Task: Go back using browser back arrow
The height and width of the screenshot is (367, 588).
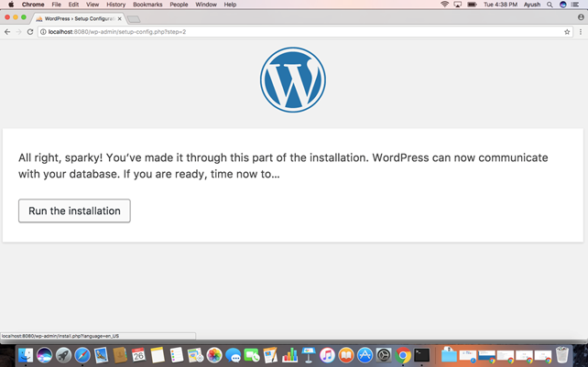Action: tap(7, 32)
